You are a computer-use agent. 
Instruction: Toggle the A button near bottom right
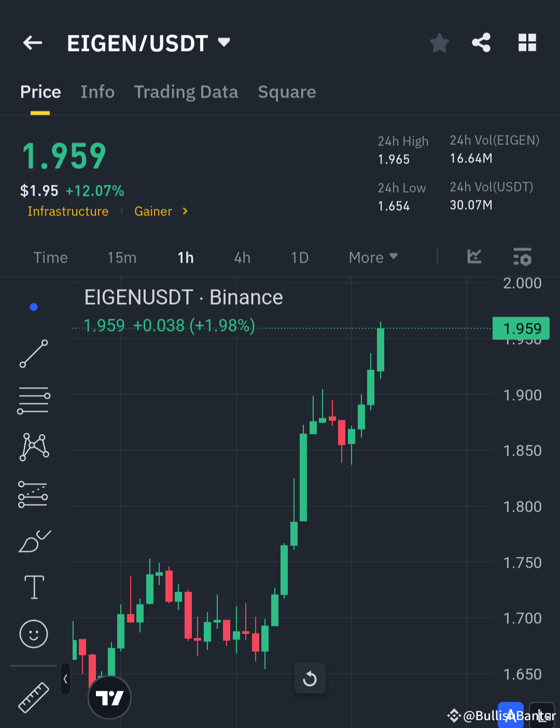(511, 715)
